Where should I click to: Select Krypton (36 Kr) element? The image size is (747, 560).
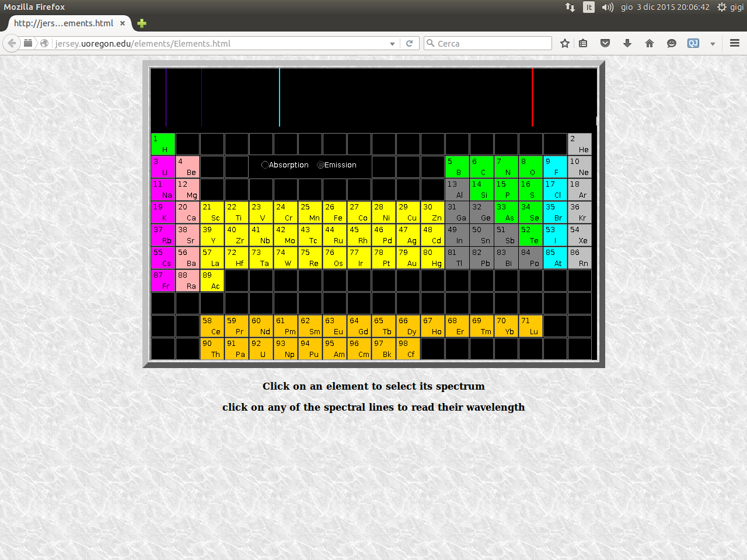tap(580, 212)
